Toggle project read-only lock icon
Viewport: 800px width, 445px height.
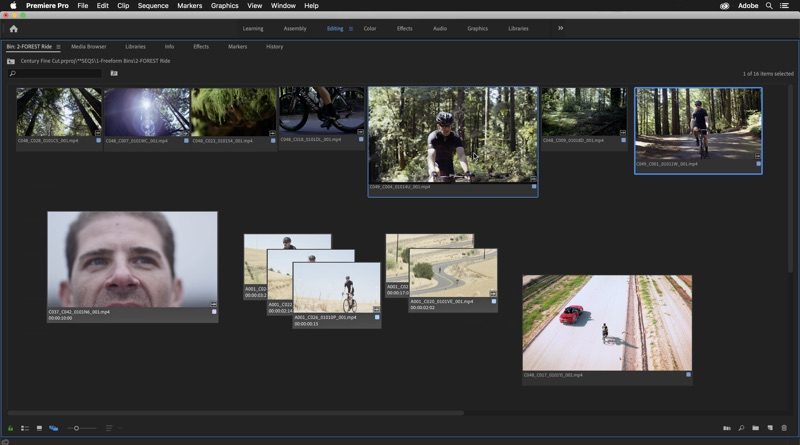[10, 428]
